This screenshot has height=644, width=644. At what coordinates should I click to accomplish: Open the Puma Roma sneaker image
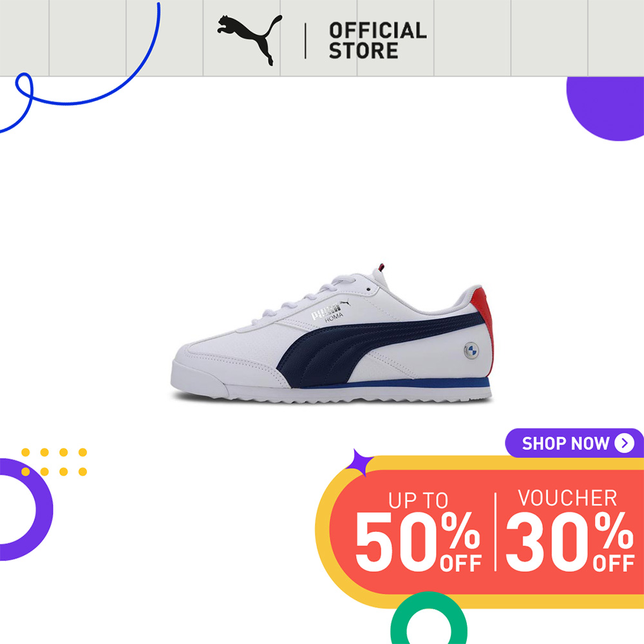click(332, 334)
